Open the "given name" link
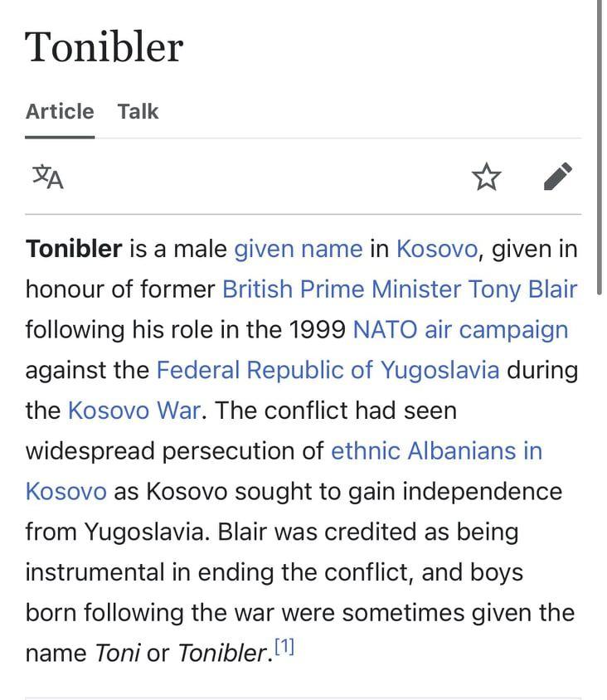The width and height of the screenshot is (607, 700). pyautogui.click(x=299, y=249)
